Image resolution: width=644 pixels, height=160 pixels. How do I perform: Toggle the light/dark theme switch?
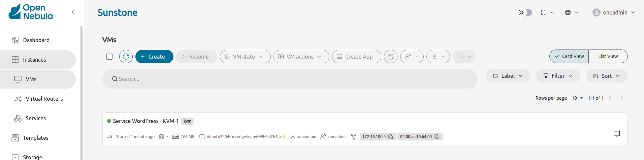pos(524,12)
